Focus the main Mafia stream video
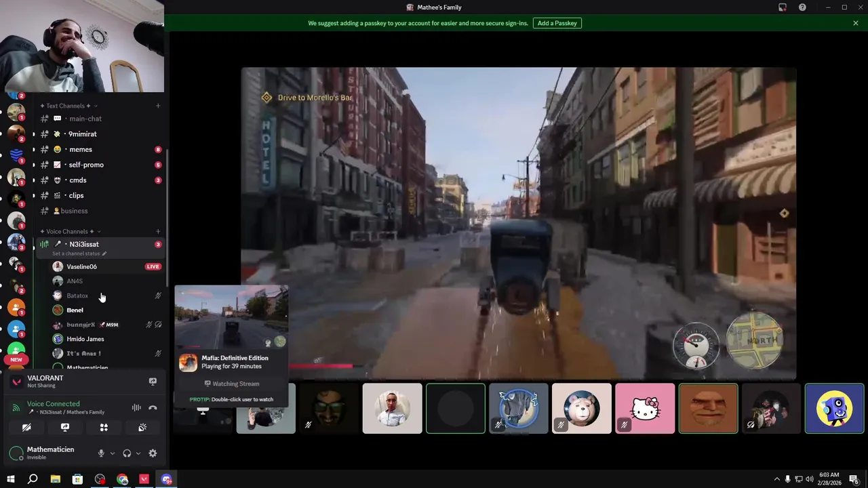Image resolution: width=868 pixels, height=488 pixels. coord(519,224)
